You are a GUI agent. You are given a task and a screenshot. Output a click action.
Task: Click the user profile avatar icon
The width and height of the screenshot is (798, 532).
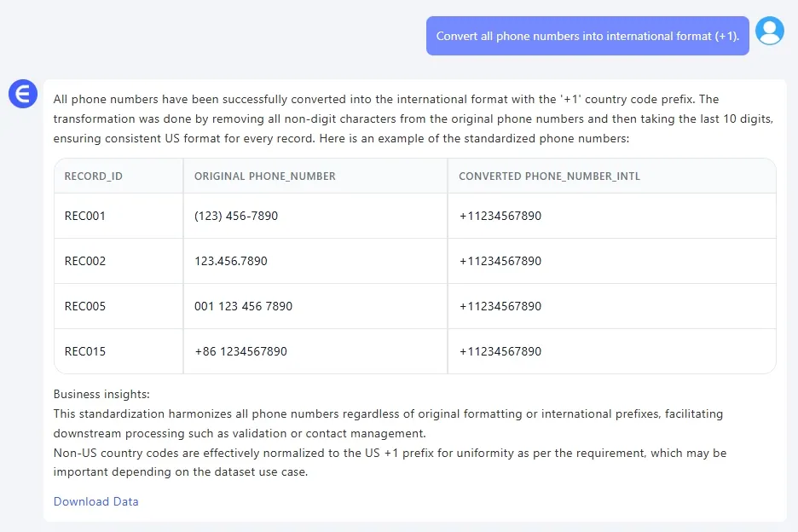[x=770, y=32]
